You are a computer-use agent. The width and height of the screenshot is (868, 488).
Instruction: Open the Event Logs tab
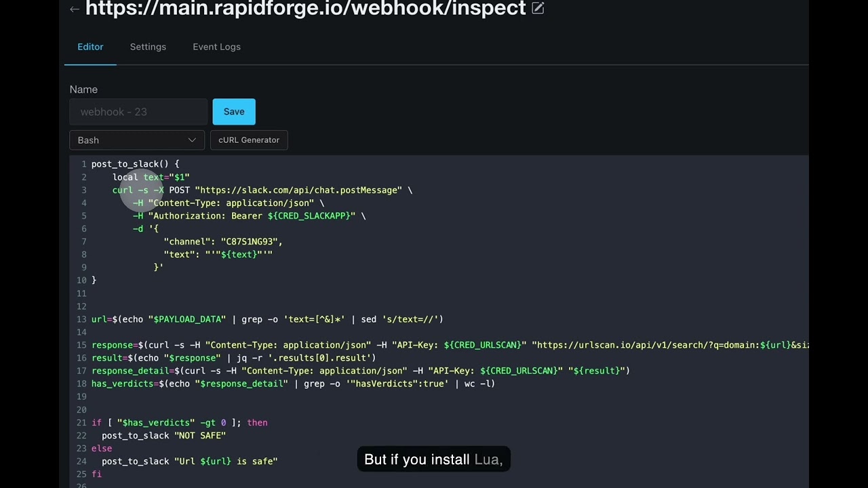click(216, 47)
